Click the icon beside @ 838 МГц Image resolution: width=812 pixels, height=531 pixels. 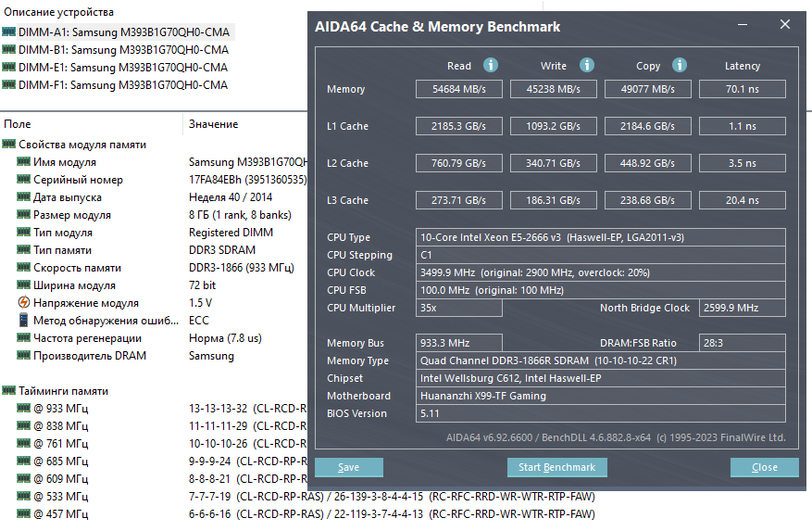24,425
